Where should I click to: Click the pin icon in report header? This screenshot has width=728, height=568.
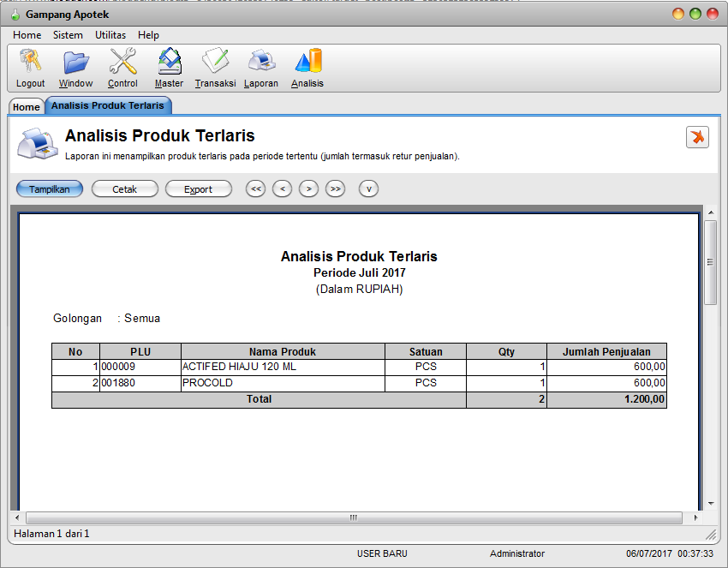click(697, 137)
